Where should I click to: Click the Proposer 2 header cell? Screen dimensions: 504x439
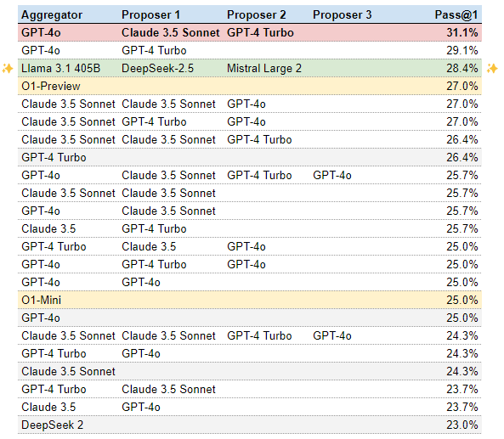(256, 15)
